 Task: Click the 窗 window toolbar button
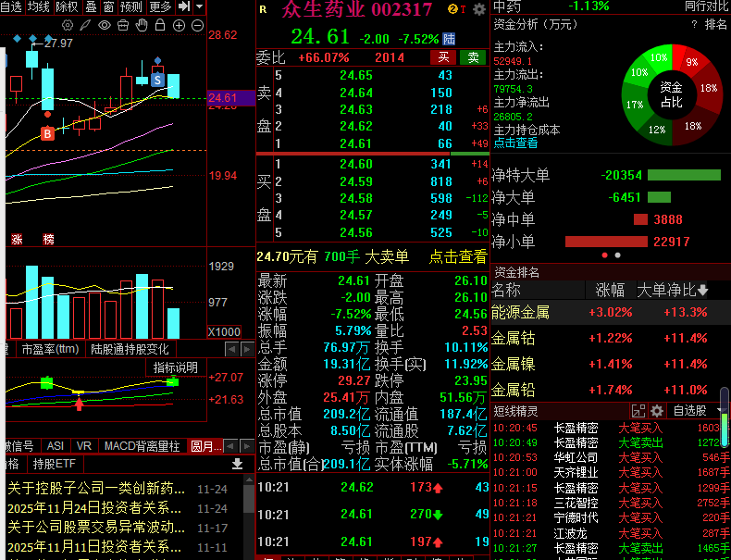(108, 6)
